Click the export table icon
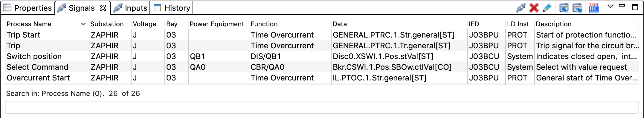The image size is (644, 118). point(577,8)
